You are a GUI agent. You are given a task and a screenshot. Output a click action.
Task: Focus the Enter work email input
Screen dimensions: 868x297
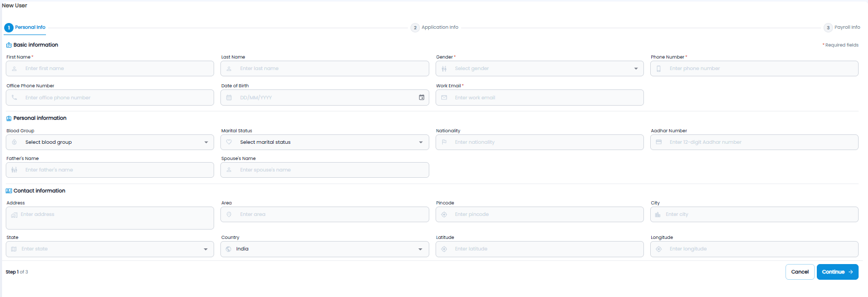[x=539, y=98]
